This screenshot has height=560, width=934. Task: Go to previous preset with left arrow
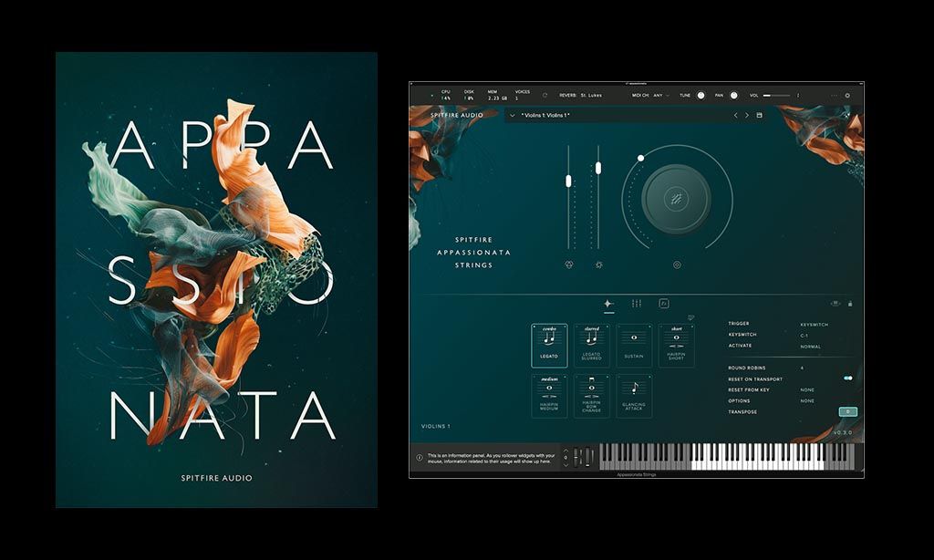point(736,115)
